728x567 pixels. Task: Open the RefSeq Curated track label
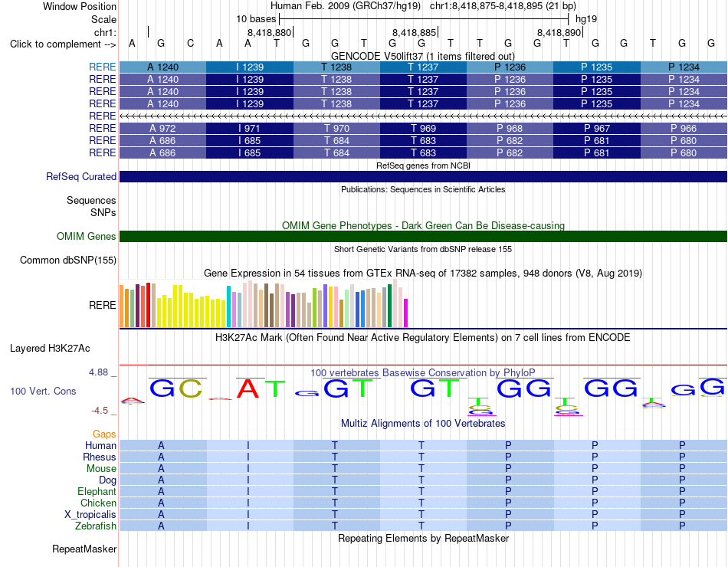click(x=80, y=176)
